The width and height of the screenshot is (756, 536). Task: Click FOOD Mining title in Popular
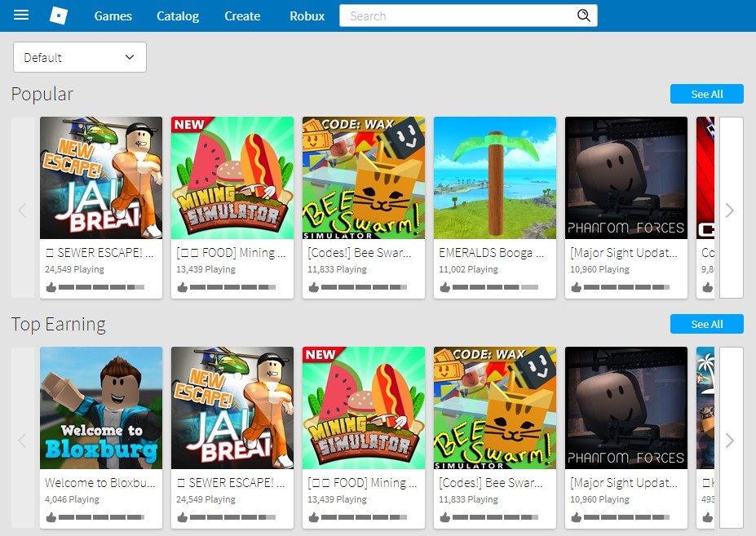point(231,253)
